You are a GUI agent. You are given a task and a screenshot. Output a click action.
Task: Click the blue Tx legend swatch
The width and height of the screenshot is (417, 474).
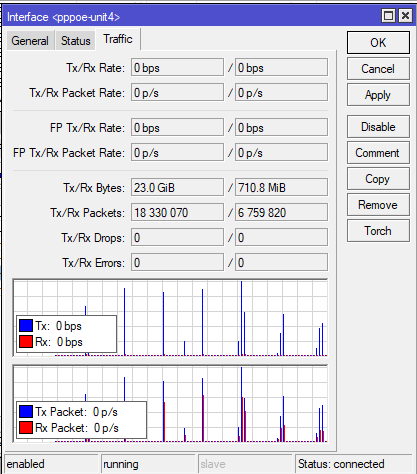coord(26,326)
